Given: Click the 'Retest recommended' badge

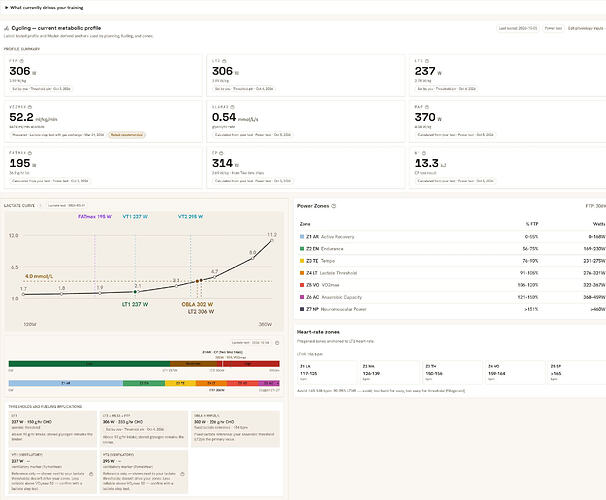Looking at the screenshot, I should 127,135.
